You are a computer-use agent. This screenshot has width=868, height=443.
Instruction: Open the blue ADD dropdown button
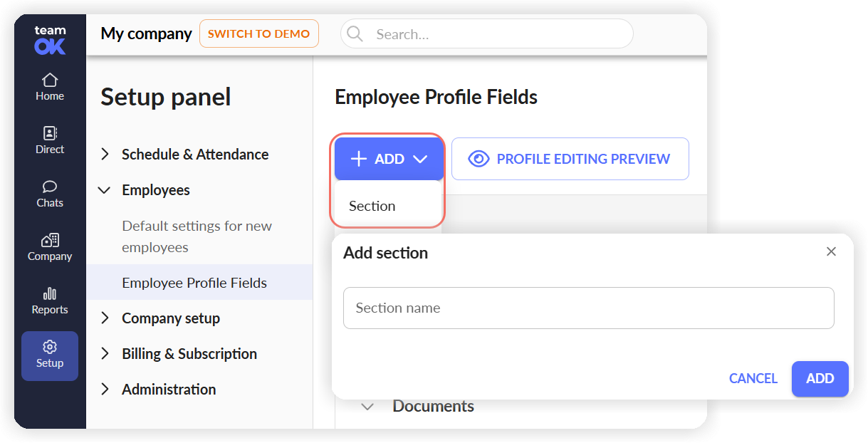(x=389, y=159)
